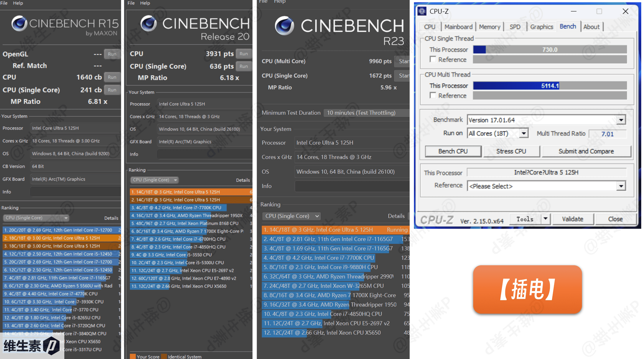Open the Help menu in Cinebench Release 20
This screenshot has height=359, width=644.
(x=145, y=3)
